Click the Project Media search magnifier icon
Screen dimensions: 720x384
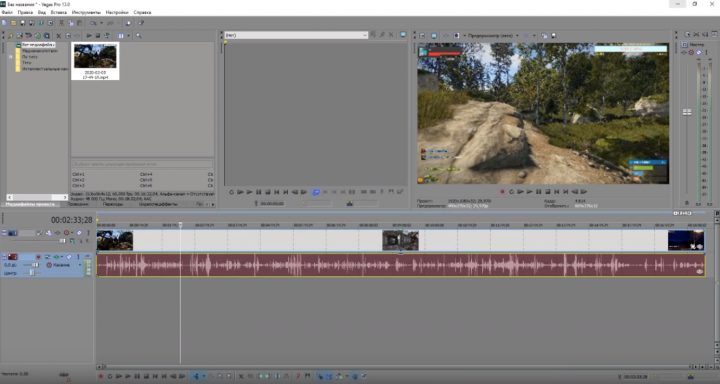click(x=139, y=35)
